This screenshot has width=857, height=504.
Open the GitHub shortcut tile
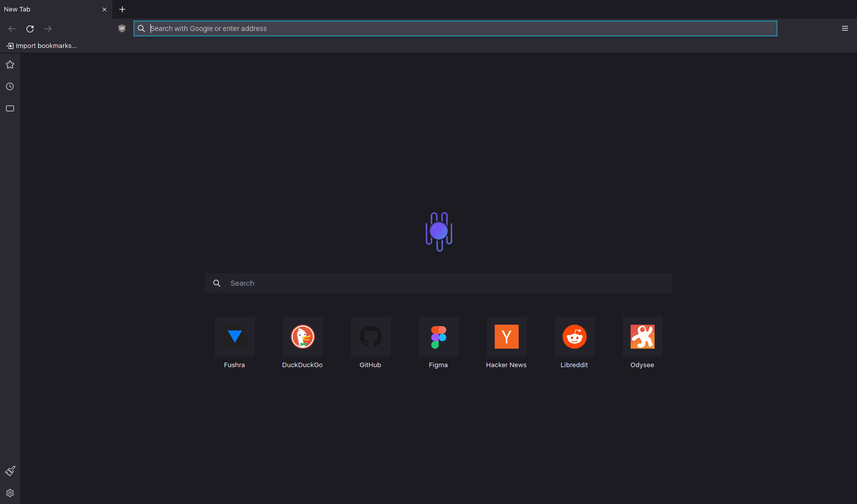[x=371, y=337]
